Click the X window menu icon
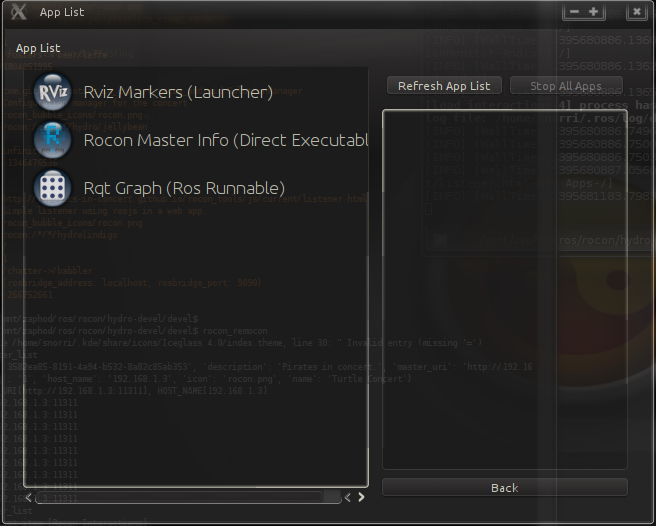Viewport: 656px width, 526px height. coord(18,12)
